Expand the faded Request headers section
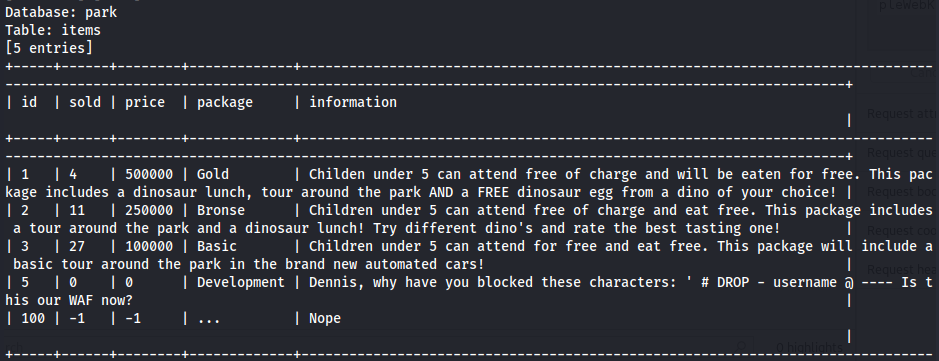Screen dimensions: 939x361 (x=902, y=269)
